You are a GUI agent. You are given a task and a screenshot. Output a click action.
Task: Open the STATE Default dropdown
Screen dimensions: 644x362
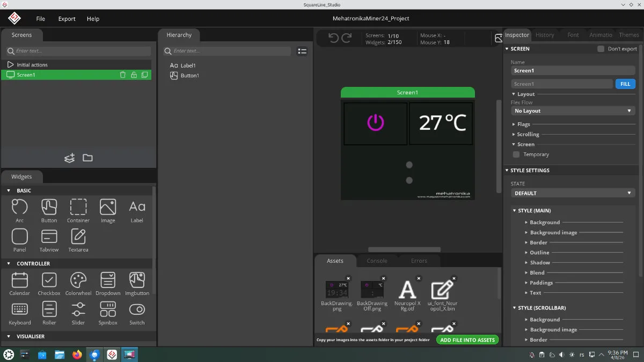coord(573,193)
